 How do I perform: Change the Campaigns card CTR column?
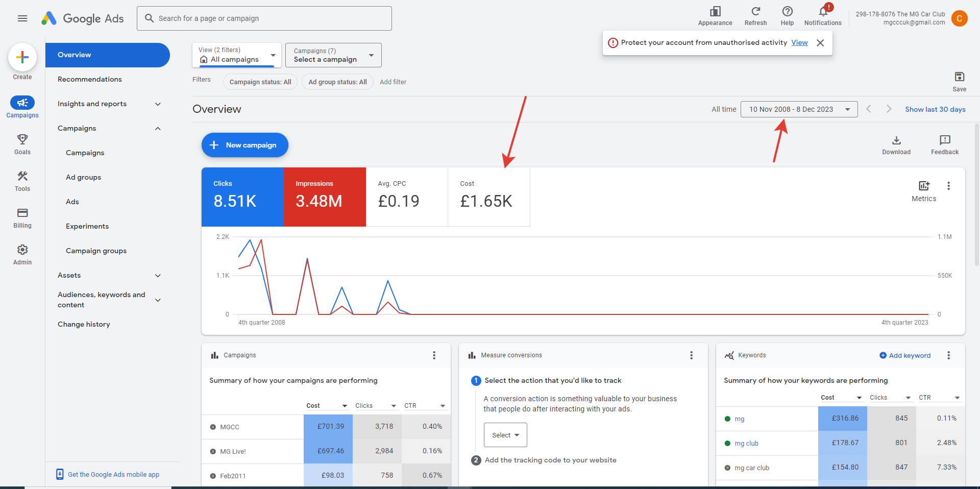425,406
